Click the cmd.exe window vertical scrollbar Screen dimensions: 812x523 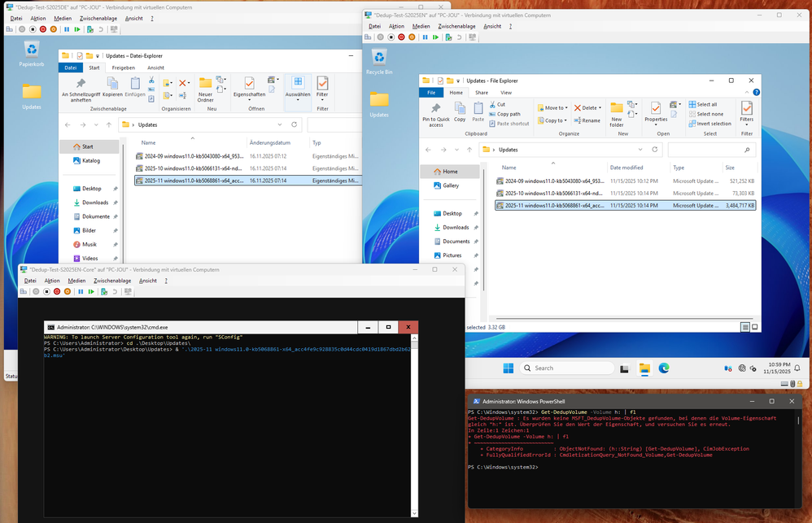[x=414, y=425]
